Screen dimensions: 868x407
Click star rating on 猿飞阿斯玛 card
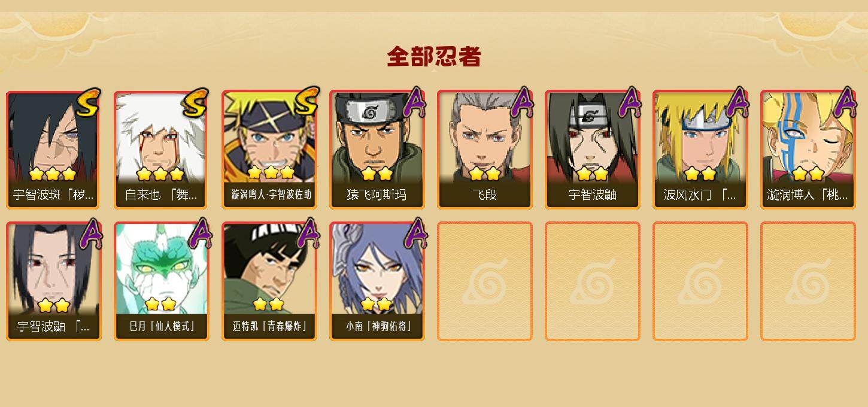pos(377,174)
